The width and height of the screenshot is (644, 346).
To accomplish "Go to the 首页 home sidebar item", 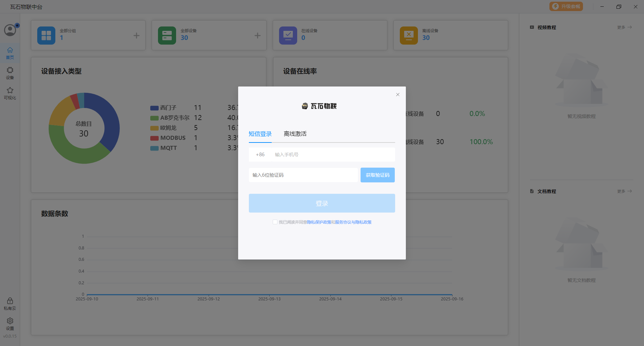I will 10,53.
